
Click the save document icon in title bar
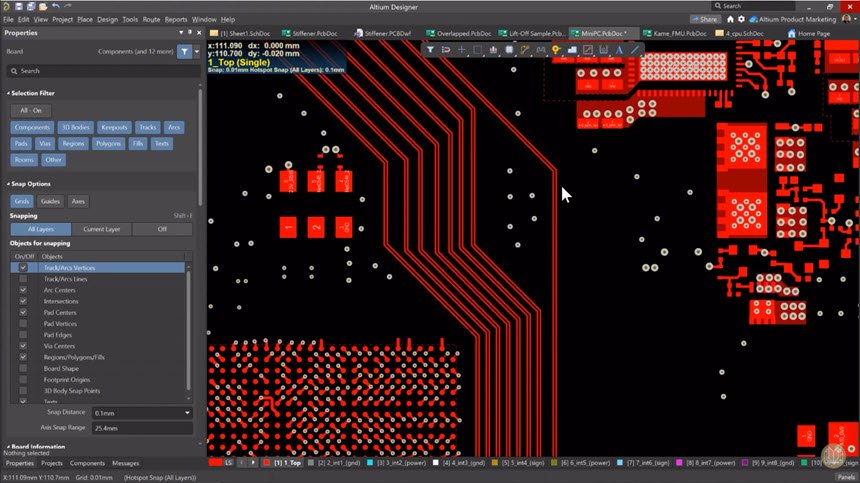pos(19,7)
